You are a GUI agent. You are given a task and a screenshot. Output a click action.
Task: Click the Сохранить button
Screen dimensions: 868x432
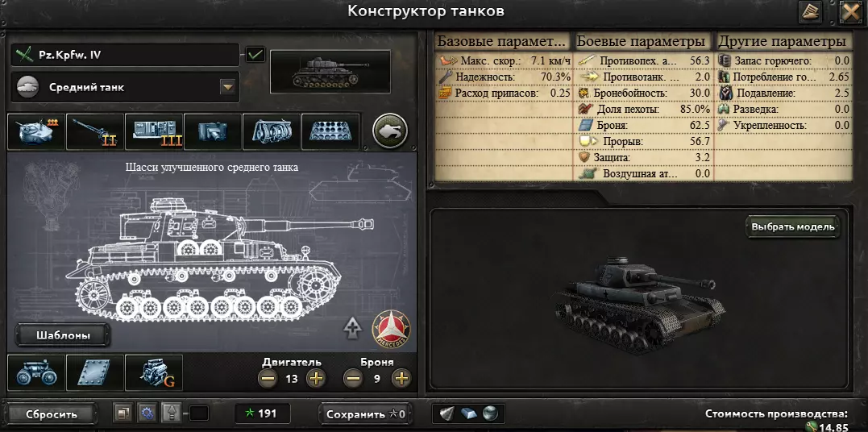365,413
